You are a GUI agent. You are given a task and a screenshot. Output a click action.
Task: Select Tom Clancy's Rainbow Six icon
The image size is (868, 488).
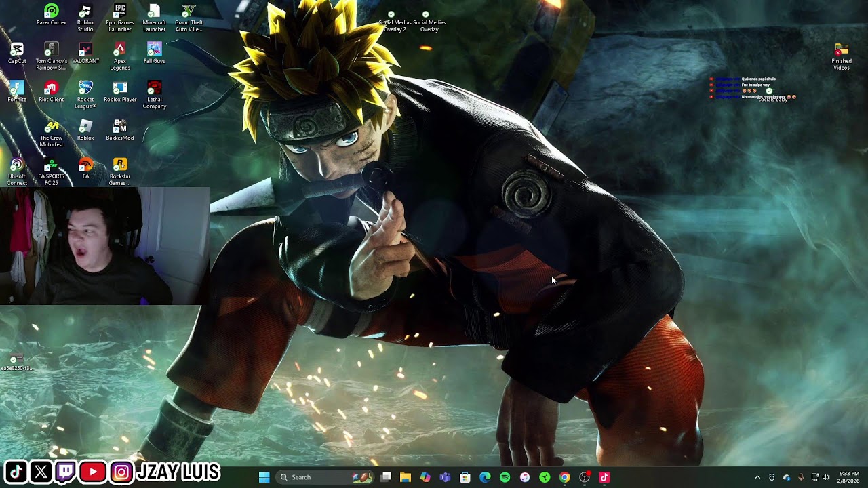click(51, 56)
